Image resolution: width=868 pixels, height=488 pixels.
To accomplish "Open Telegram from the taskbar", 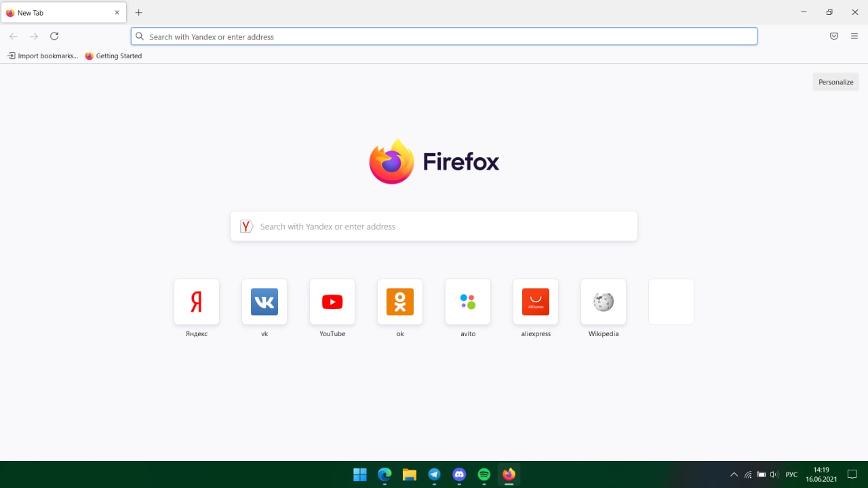I will pos(434,474).
